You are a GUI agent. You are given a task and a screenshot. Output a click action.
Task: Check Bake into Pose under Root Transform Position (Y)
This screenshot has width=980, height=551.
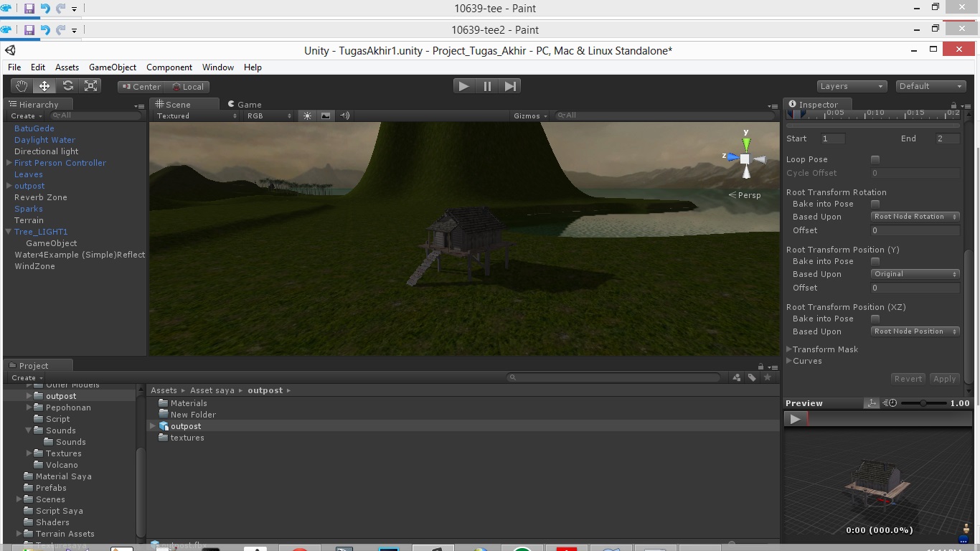875,262
